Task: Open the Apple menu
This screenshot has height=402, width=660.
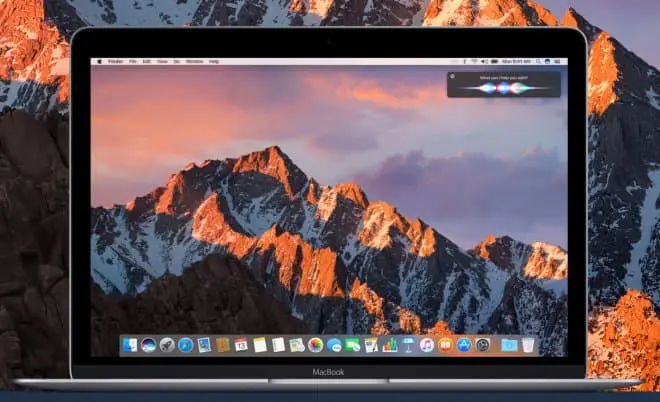Action: 100,61
